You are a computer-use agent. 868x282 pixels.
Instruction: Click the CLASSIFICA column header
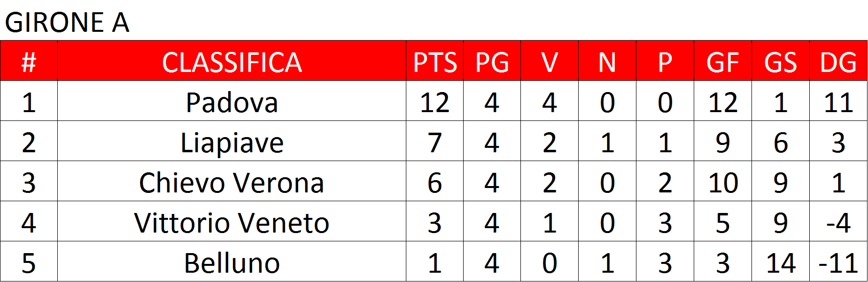click(x=232, y=61)
